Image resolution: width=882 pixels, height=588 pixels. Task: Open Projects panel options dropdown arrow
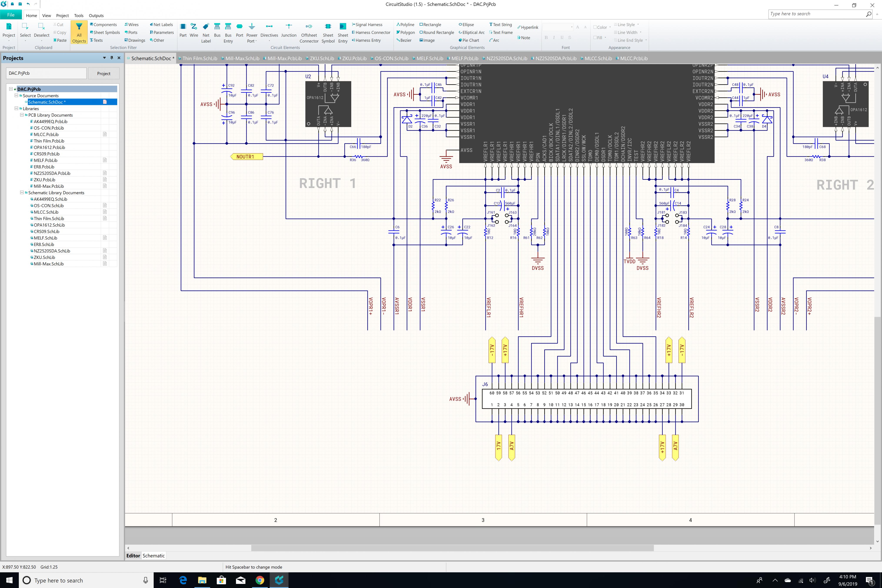point(104,58)
